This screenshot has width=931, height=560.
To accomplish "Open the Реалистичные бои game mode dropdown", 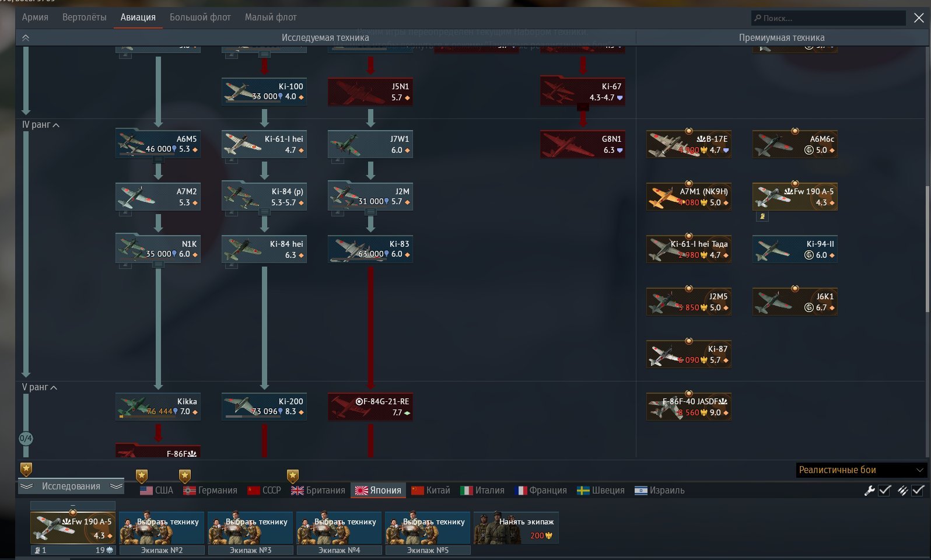I will tap(861, 470).
